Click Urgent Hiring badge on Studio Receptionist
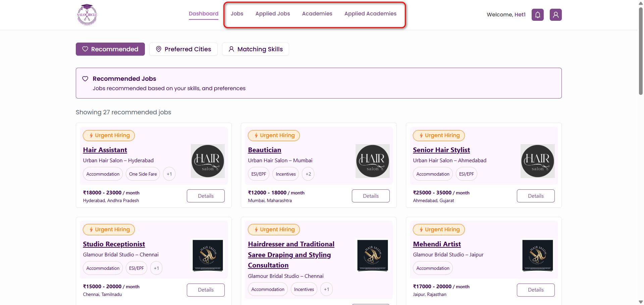This screenshot has height=305, width=644. (x=109, y=230)
